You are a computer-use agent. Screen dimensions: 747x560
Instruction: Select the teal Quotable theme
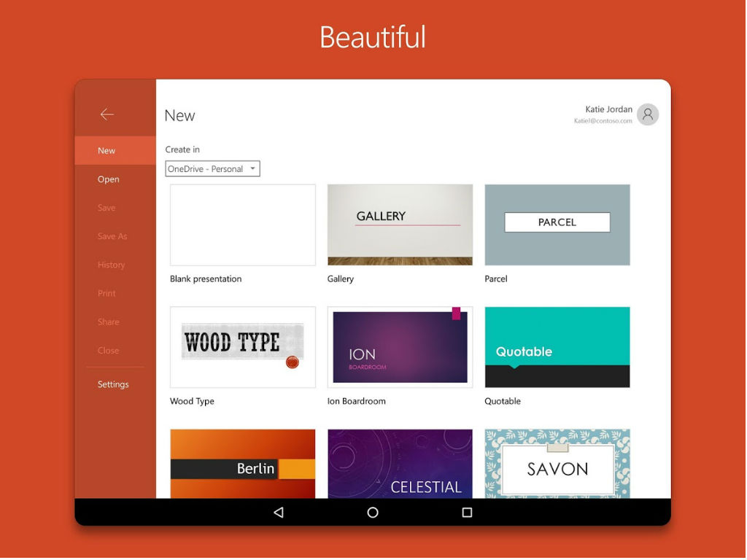point(557,347)
